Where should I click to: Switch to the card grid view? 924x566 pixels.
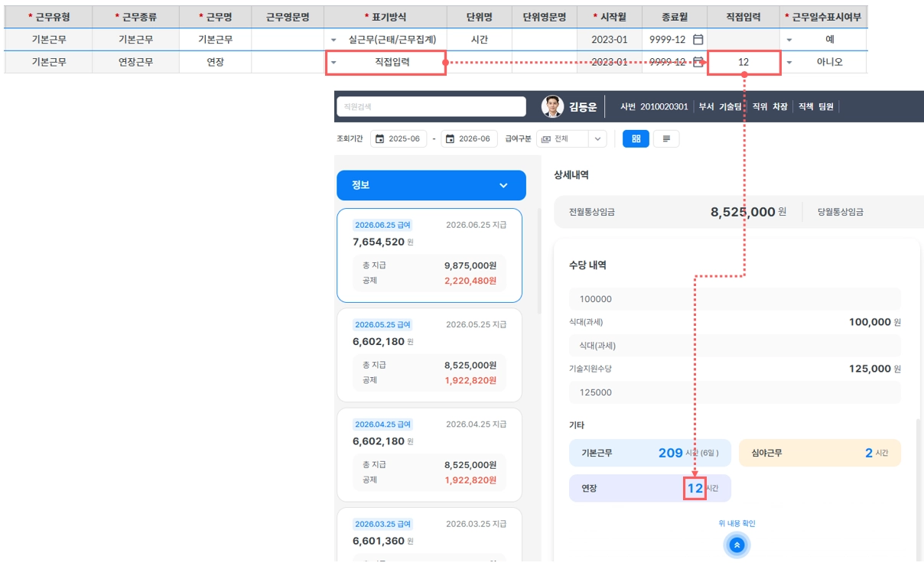tap(636, 138)
